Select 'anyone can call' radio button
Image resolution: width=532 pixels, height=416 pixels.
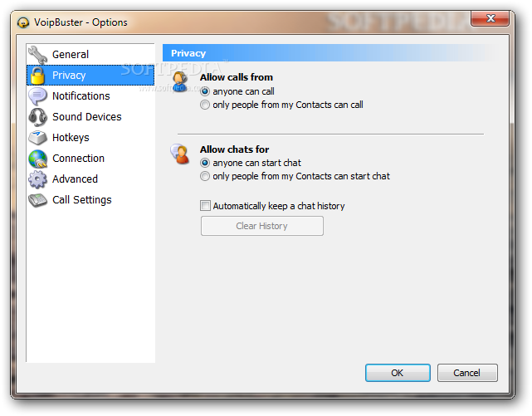(205, 91)
